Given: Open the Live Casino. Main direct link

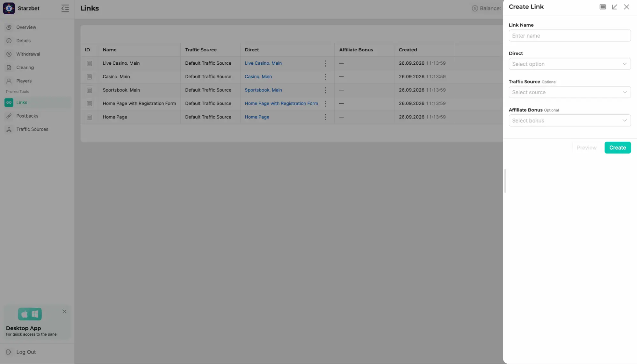Looking at the screenshot, I should [x=263, y=63].
